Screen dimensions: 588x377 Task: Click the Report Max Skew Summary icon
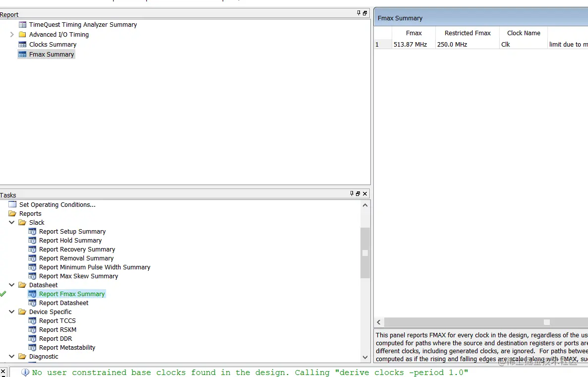[33, 276]
